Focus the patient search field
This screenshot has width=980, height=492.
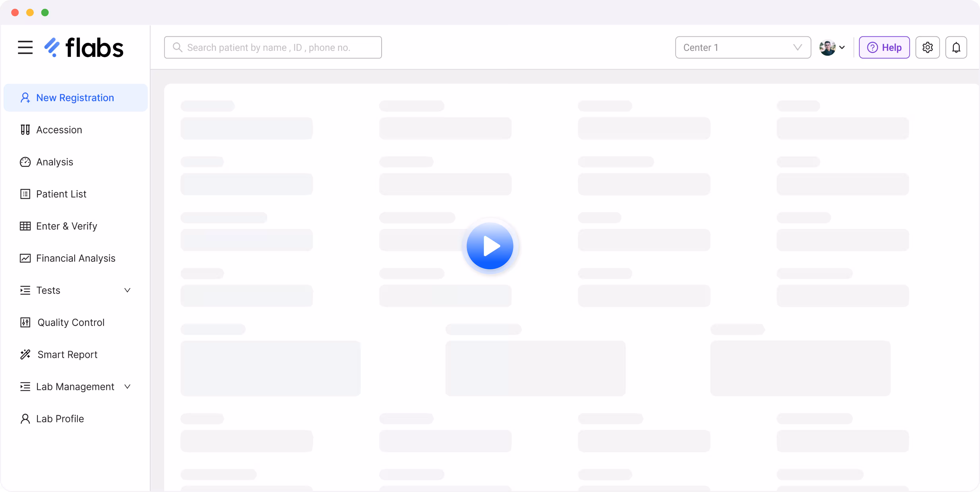pos(273,48)
